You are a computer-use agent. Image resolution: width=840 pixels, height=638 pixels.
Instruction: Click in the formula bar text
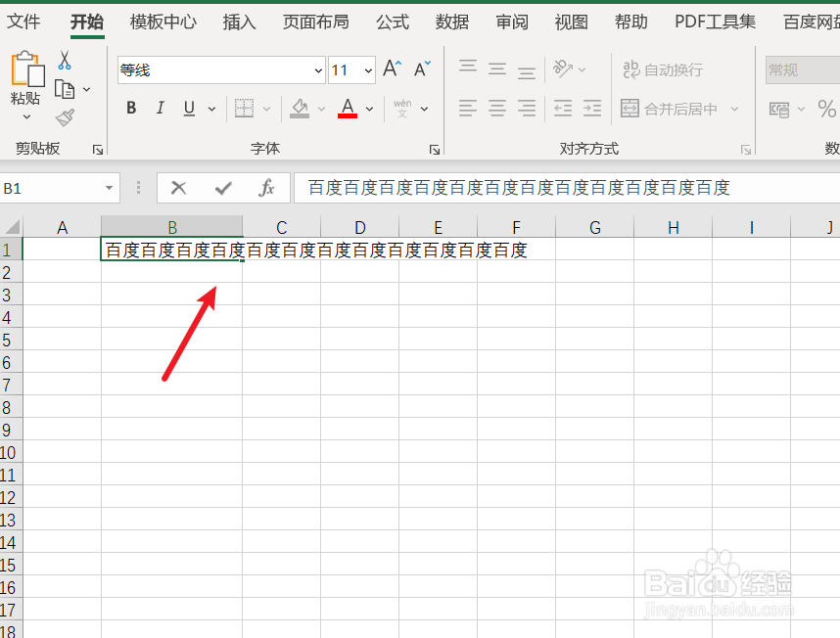pyautogui.click(x=519, y=188)
